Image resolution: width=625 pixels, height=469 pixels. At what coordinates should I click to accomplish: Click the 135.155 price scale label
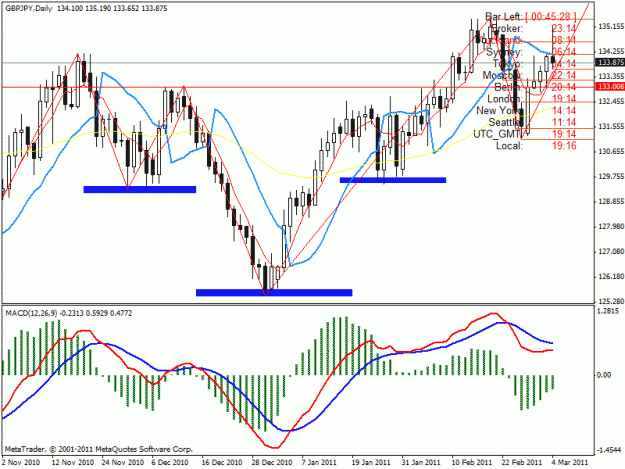coord(610,26)
